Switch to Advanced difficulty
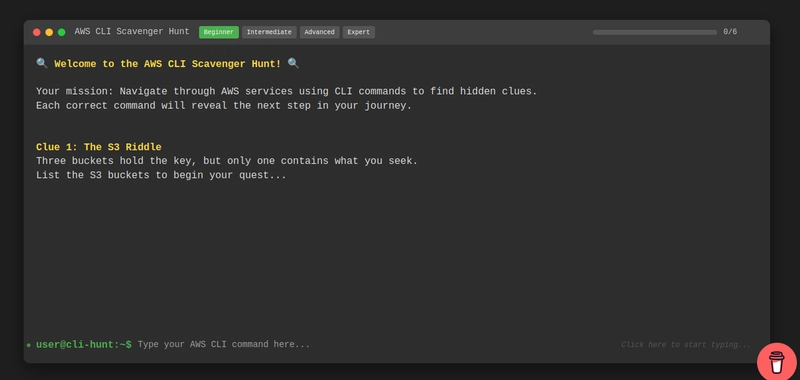 [319, 32]
